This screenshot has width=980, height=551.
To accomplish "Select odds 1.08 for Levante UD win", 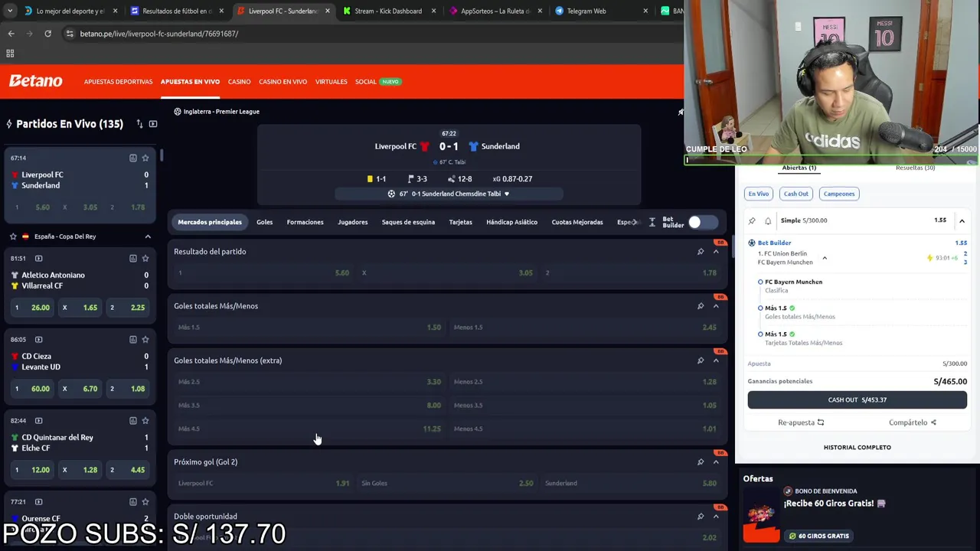I will [x=129, y=389].
